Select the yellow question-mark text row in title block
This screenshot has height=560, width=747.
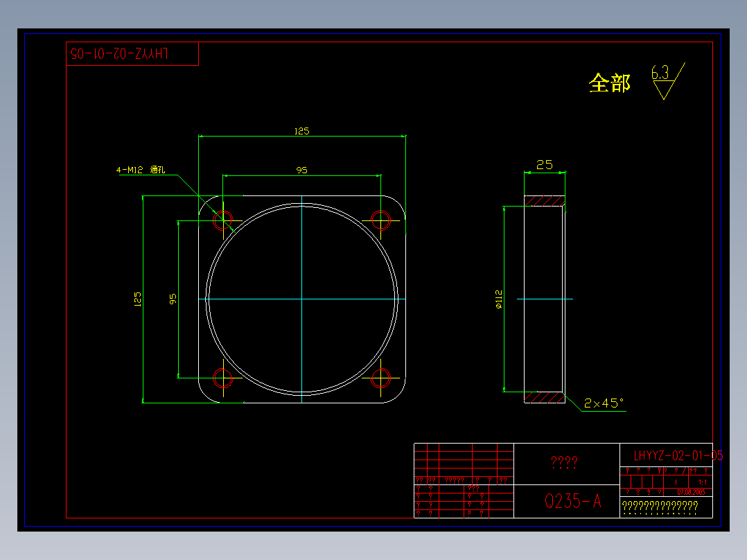660,506
